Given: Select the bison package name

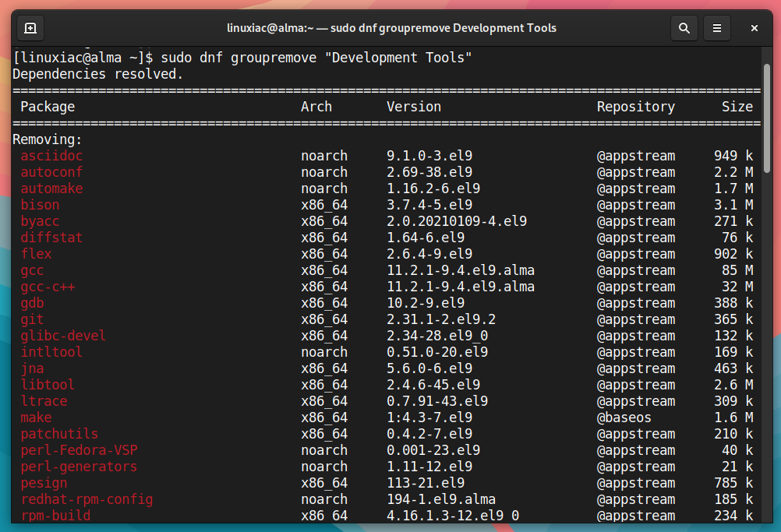Looking at the screenshot, I should [x=40, y=205].
